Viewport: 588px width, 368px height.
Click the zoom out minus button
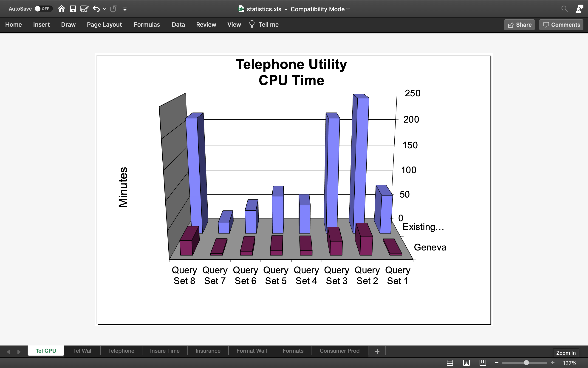[x=497, y=363]
